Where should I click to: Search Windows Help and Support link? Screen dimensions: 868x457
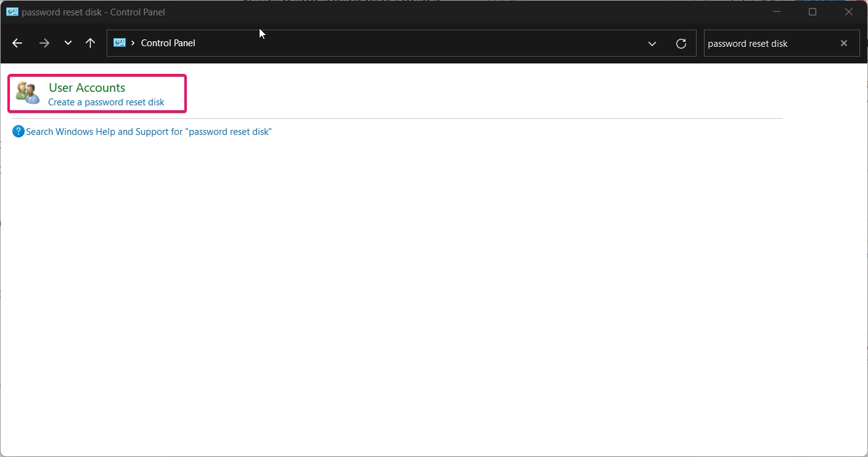click(x=149, y=132)
